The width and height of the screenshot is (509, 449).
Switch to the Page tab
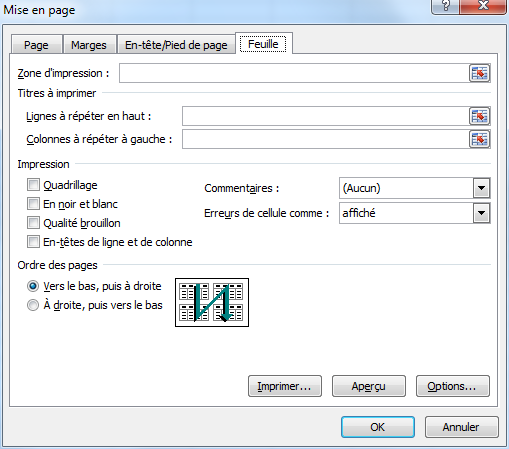pyautogui.click(x=36, y=45)
